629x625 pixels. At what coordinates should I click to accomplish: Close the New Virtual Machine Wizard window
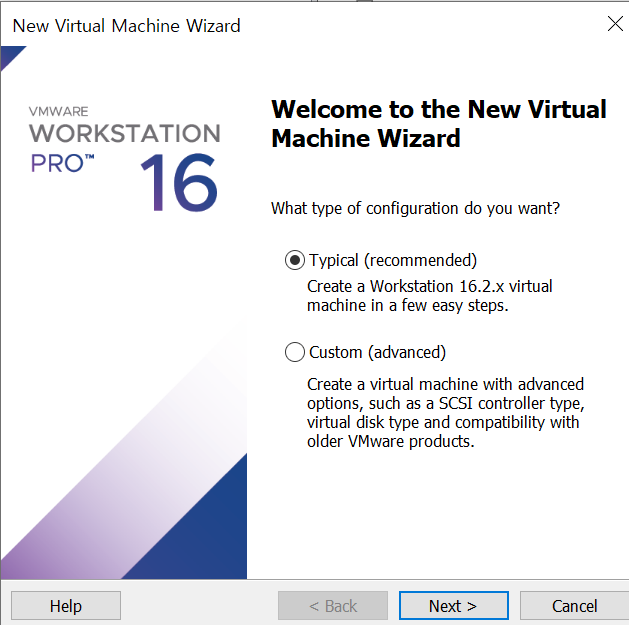click(x=615, y=24)
